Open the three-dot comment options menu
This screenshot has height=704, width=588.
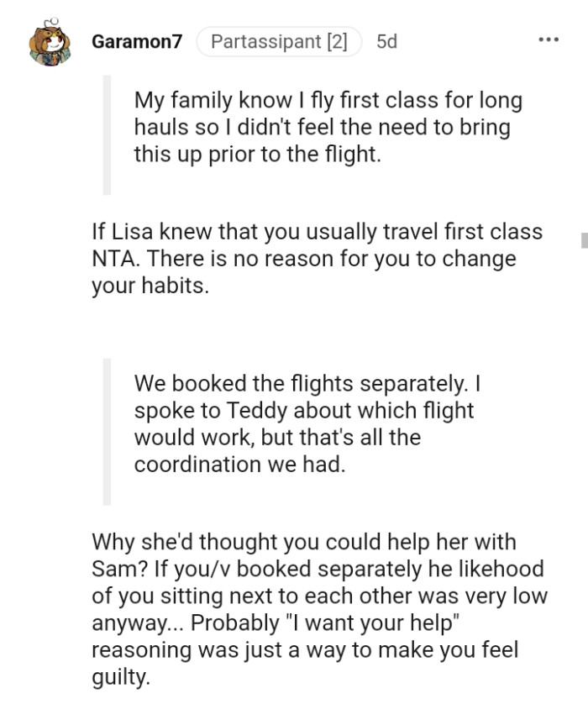point(549,40)
